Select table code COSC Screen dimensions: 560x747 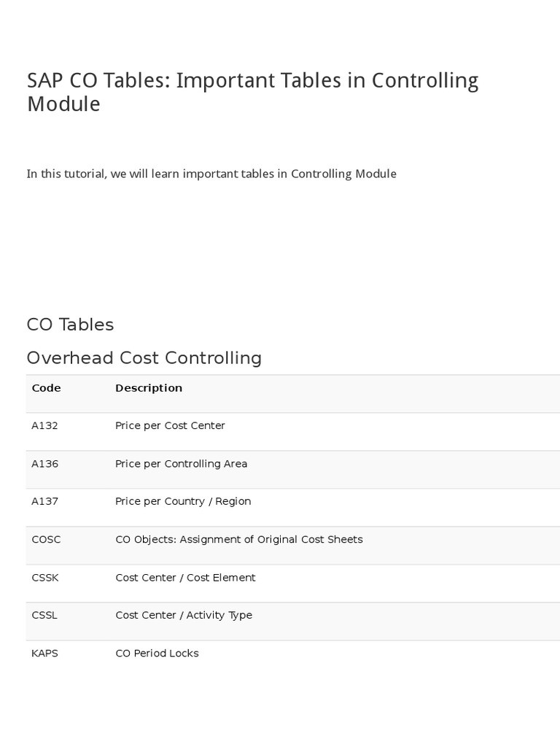(x=46, y=540)
